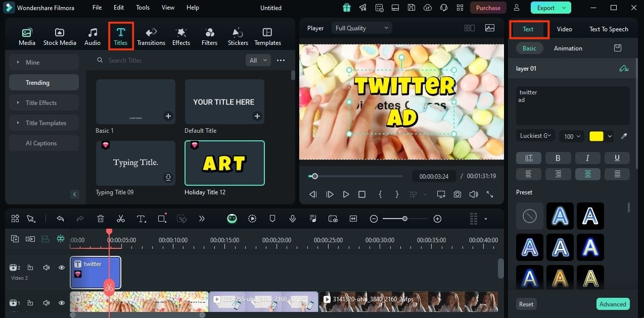
Task: Toggle underline text formatting
Action: pyautogui.click(x=617, y=158)
